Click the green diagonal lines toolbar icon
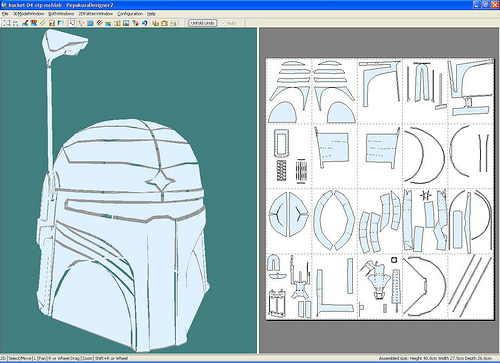This screenshot has width=500, height=363. pos(42,23)
